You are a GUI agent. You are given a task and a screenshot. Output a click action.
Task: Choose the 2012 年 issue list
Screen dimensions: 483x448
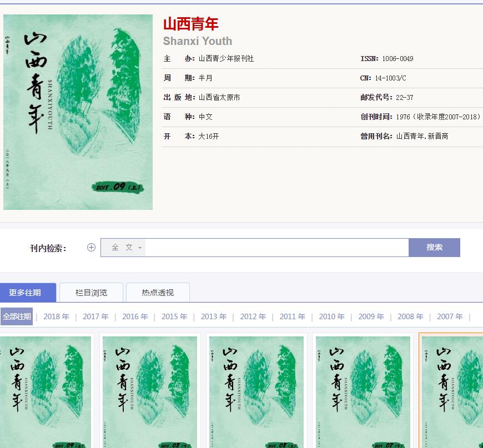pos(253,316)
